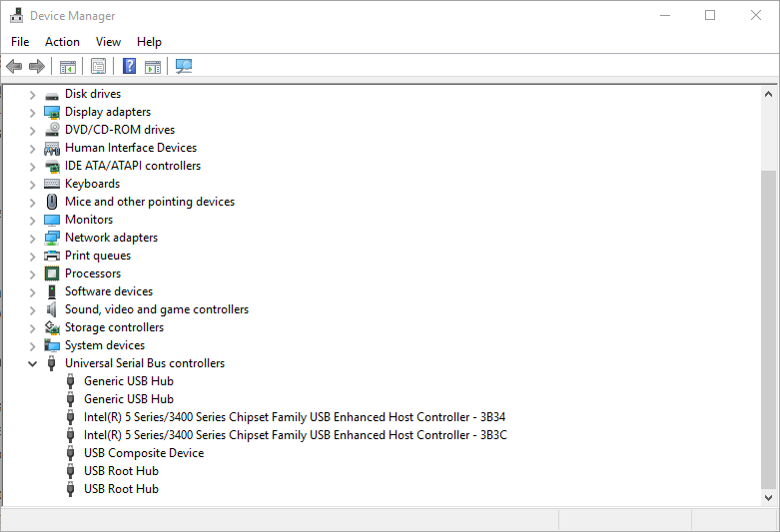Image resolution: width=780 pixels, height=532 pixels.
Task: Expand the Processors node
Action: click(32, 273)
